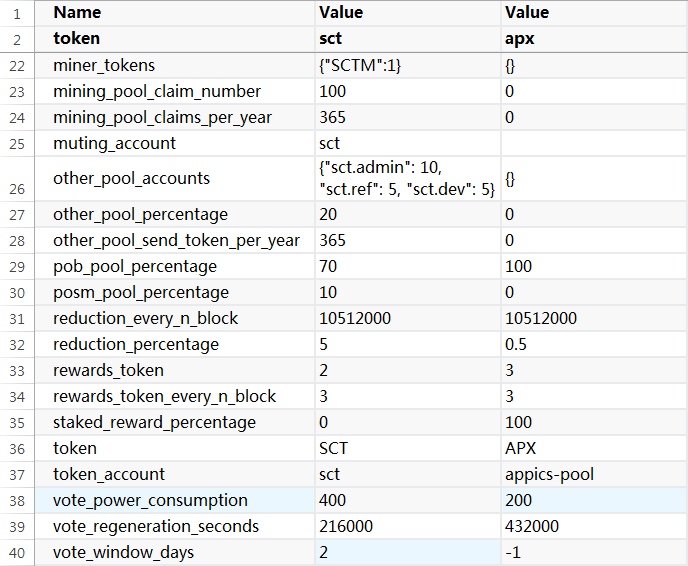Select the '{"SCTM":1}' value cell

tap(408, 66)
